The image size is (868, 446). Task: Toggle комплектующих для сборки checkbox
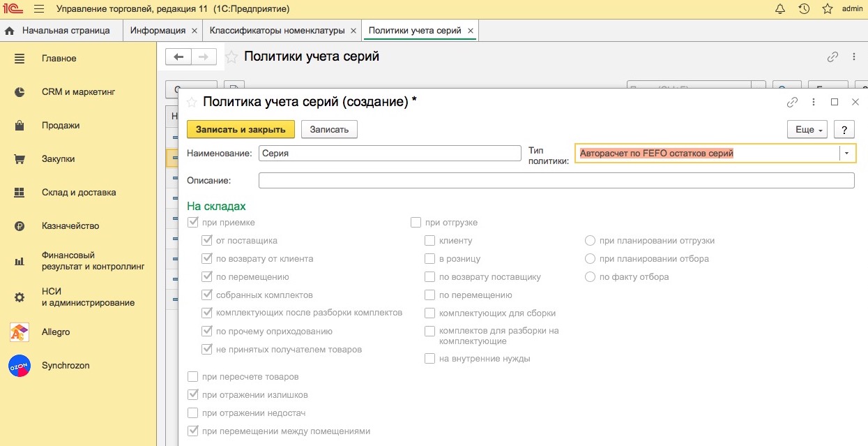click(x=429, y=313)
